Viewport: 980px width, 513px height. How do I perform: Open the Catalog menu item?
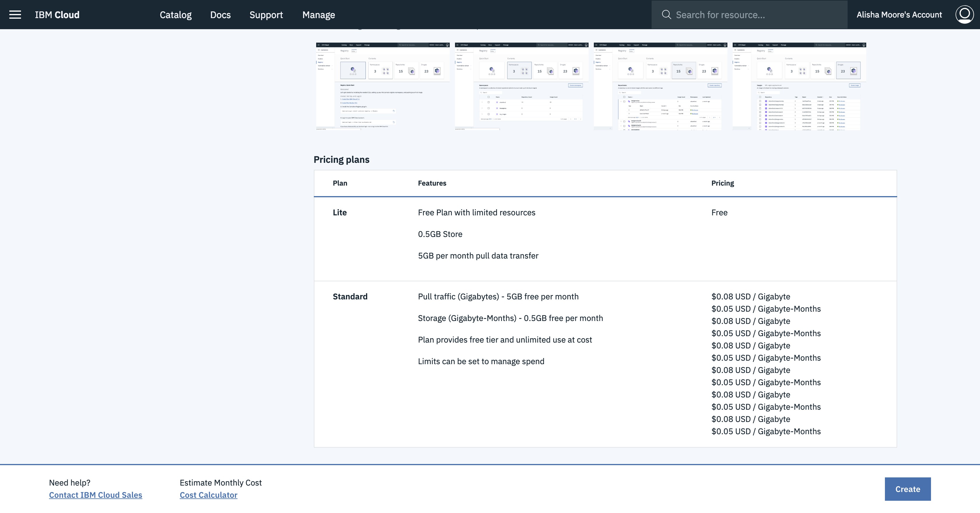(x=175, y=15)
